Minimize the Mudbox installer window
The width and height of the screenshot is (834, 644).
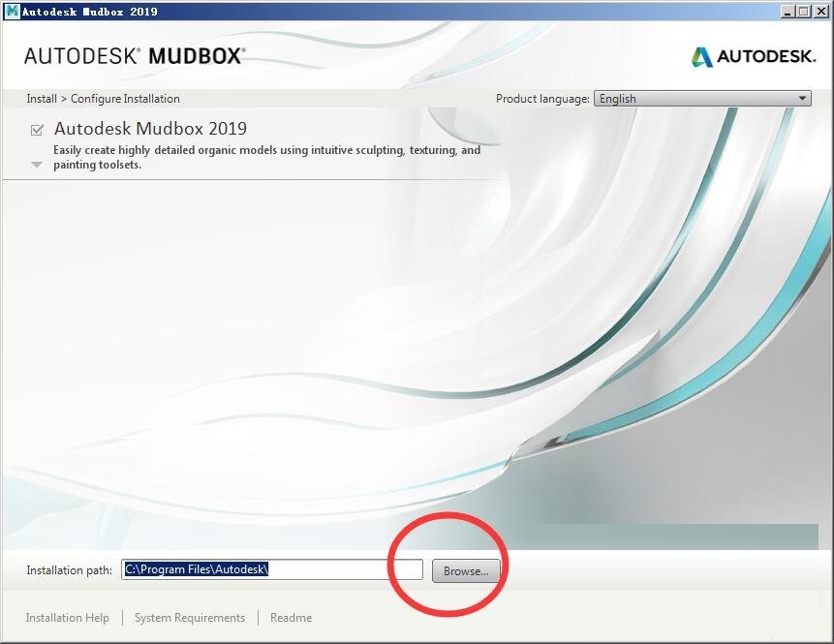[x=788, y=12]
